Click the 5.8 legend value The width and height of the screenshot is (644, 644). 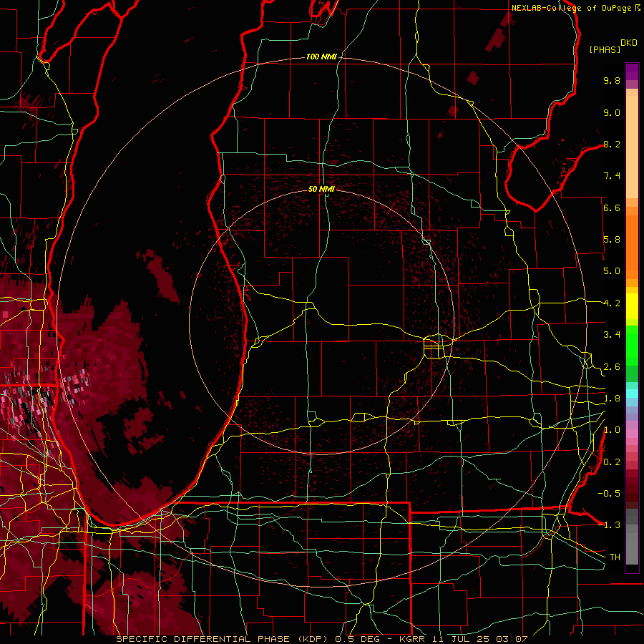pos(612,240)
